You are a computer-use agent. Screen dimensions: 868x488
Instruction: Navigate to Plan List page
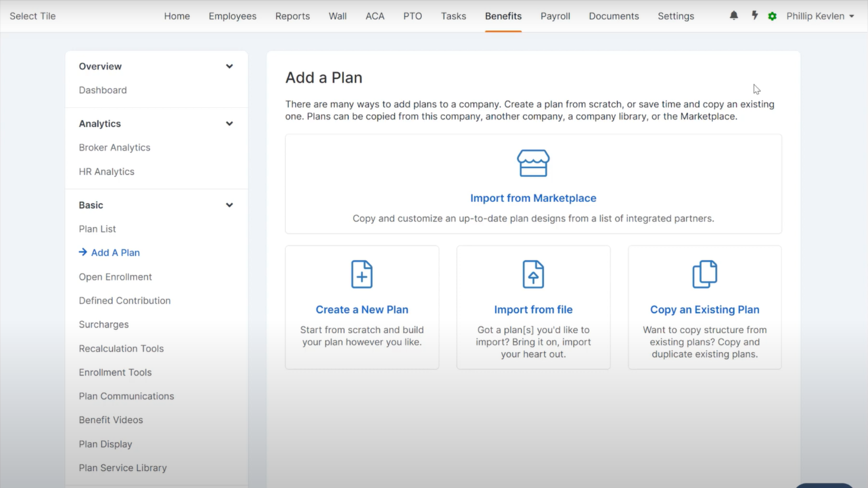[x=98, y=228]
